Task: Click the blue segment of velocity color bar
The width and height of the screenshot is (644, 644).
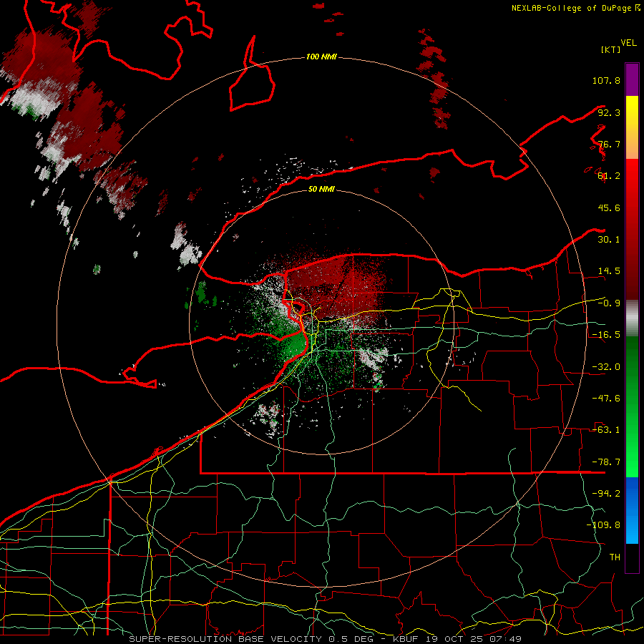Action: 632,510
